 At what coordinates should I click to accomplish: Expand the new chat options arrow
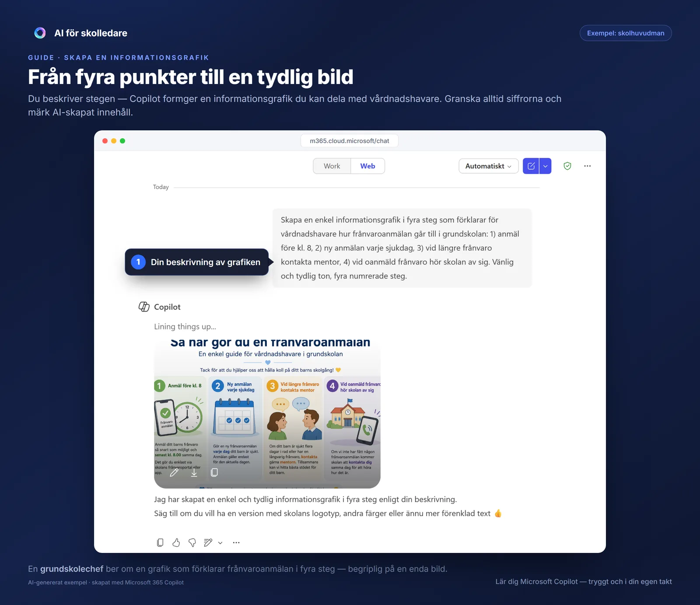pyautogui.click(x=546, y=166)
